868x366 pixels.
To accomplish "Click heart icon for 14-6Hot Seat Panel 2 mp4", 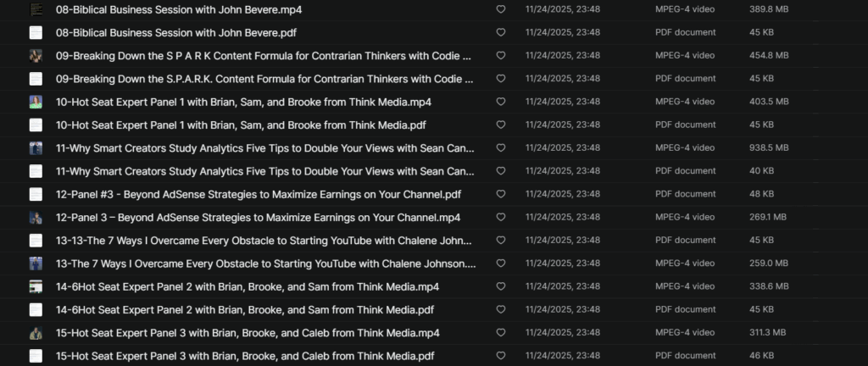I will [x=500, y=286].
